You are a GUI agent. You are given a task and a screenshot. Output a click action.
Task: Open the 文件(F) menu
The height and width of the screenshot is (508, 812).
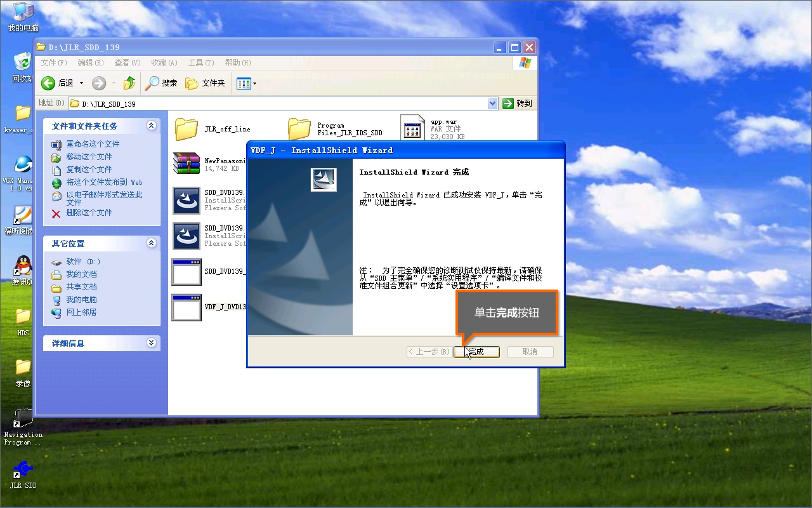click(54, 63)
